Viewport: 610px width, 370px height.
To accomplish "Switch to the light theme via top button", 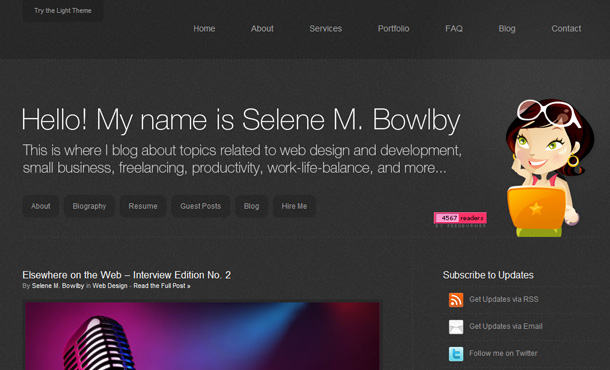I will tap(63, 11).
